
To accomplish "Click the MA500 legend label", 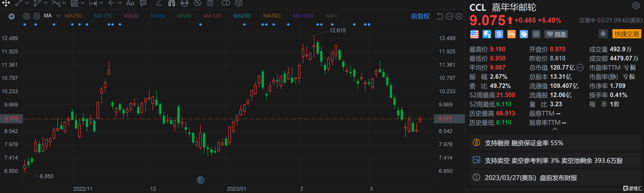I will (272, 16).
